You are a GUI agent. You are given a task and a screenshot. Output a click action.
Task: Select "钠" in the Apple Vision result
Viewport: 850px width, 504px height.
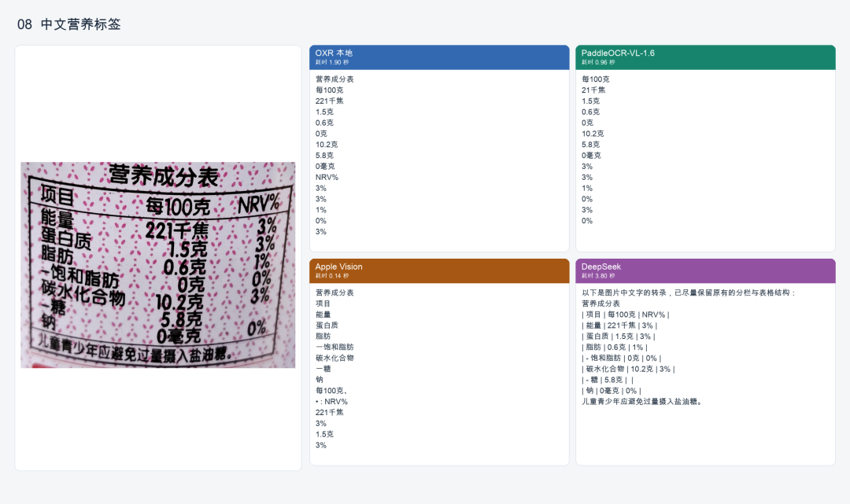pos(320,380)
